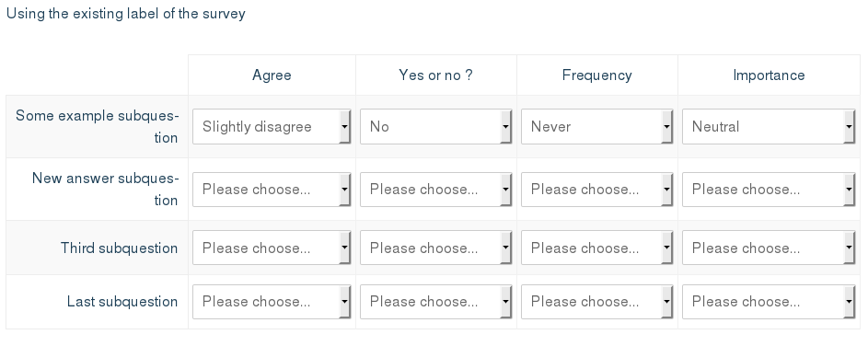Click the Importance column header

coord(769,75)
